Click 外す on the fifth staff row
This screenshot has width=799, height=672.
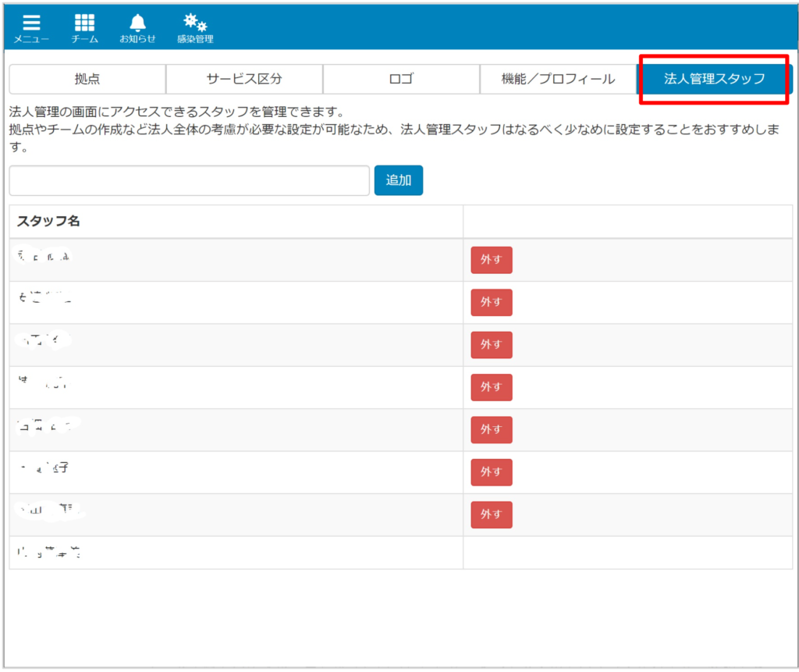point(492,429)
